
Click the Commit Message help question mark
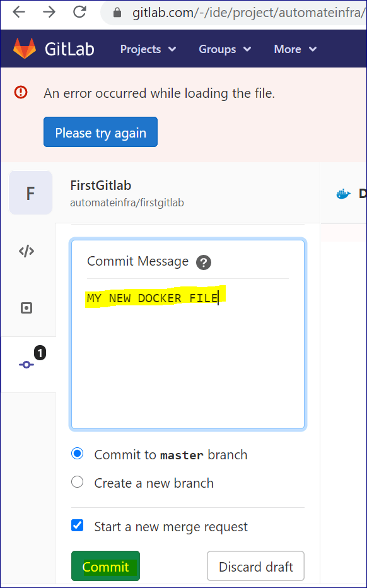(203, 262)
